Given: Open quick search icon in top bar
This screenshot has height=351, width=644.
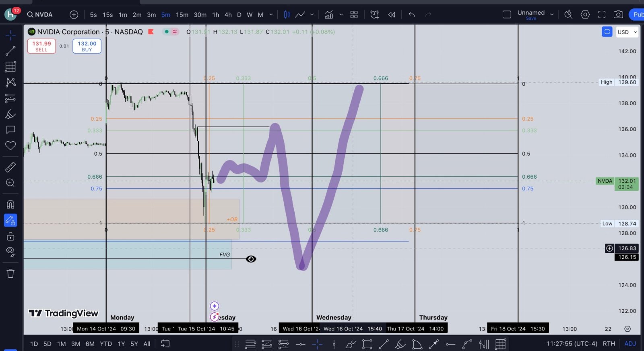Looking at the screenshot, I should tap(568, 14).
